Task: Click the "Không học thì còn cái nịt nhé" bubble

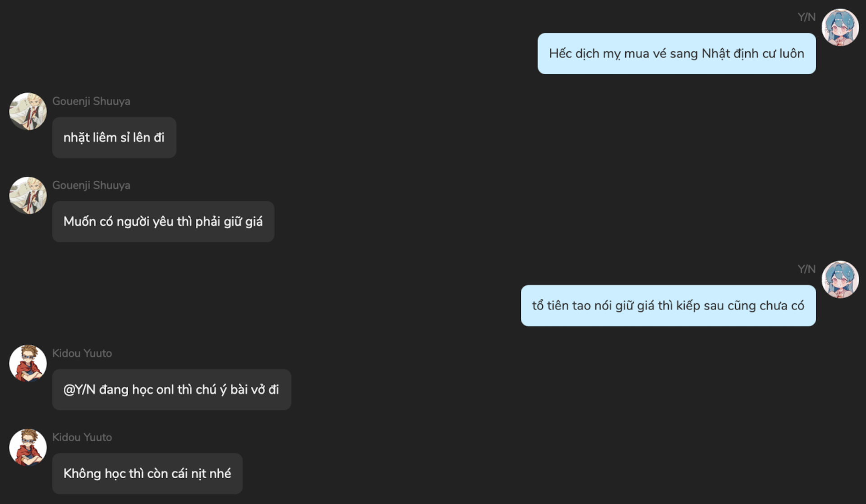Action: tap(147, 473)
